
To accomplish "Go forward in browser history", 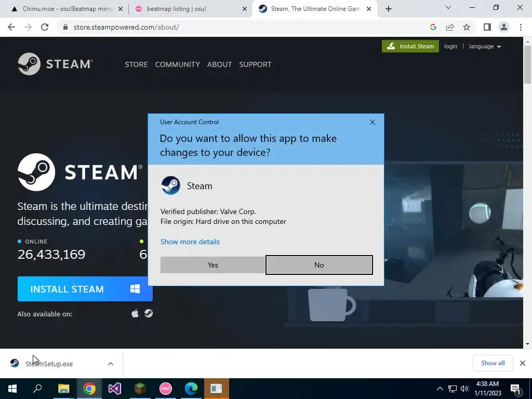I will click(28, 27).
